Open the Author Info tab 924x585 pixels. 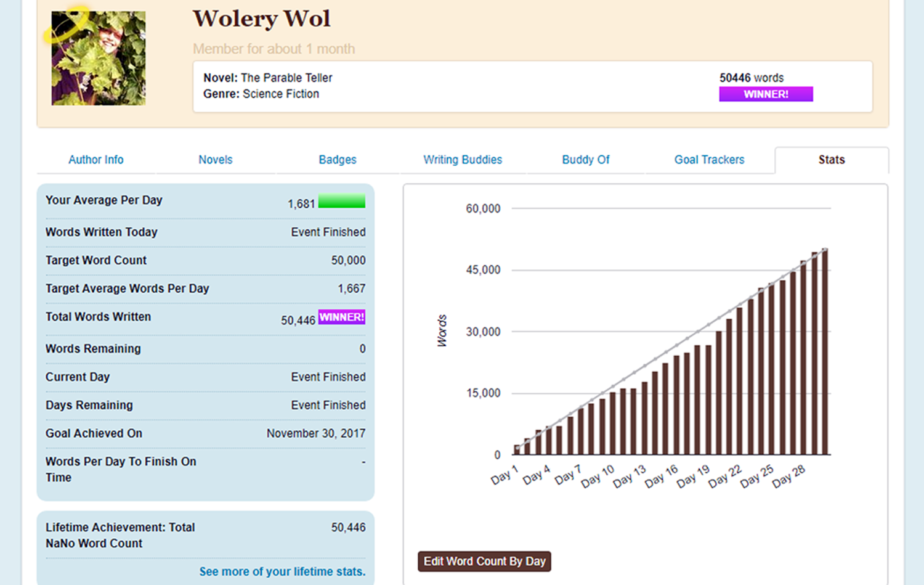tap(95, 160)
